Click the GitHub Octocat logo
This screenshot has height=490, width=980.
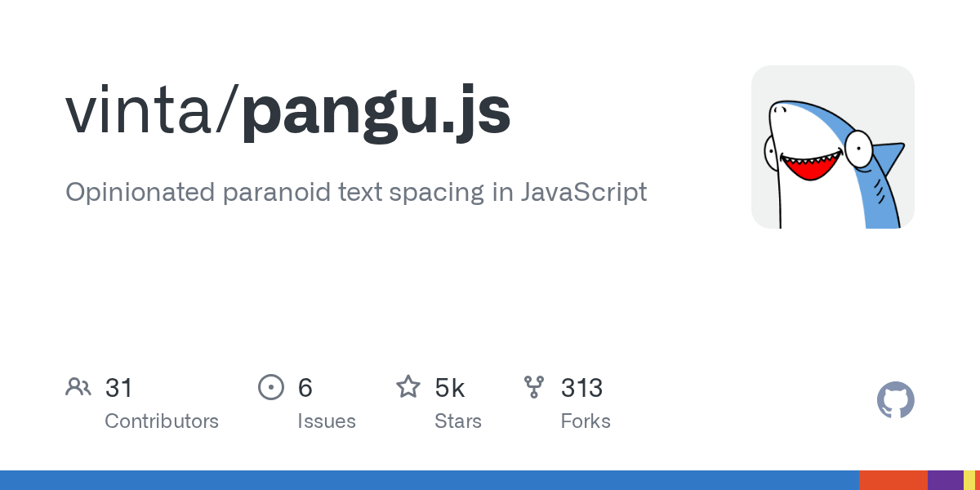pyautogui.click(x=896, y=400)
